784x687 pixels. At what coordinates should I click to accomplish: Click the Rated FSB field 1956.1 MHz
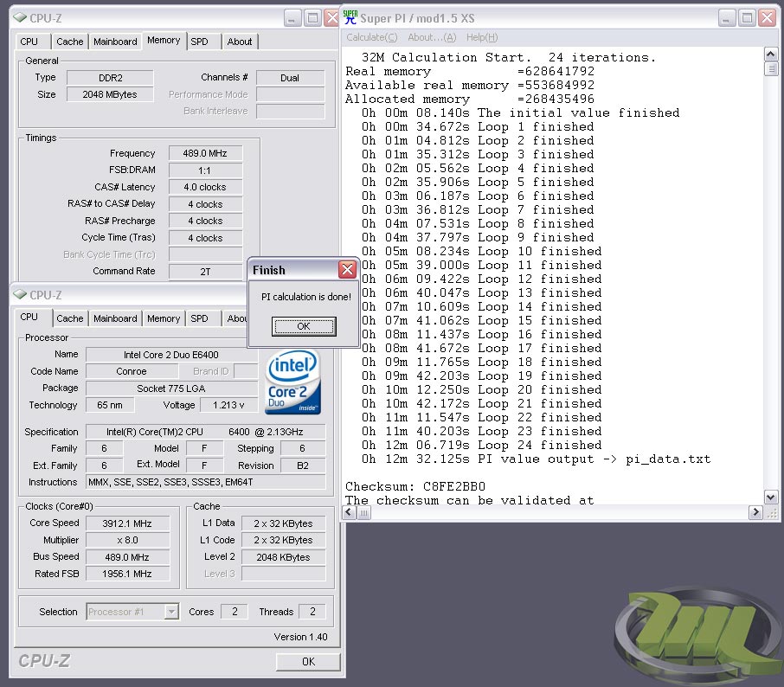tap(127, 574)
